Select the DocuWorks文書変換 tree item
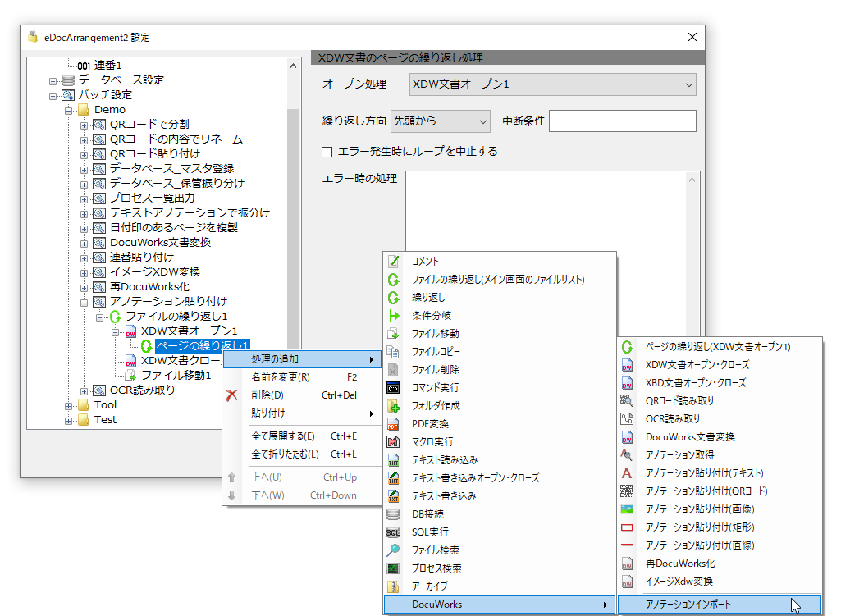The image size is (841, 616). [x=160, y=242]
